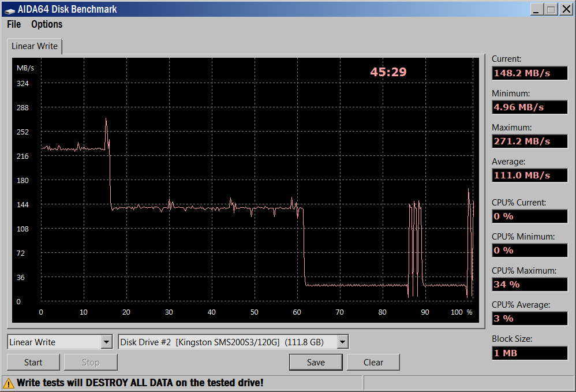Click the MB/s axis label on graph
Viewport: 576px width, 392px height.
[x=25, y=68]
